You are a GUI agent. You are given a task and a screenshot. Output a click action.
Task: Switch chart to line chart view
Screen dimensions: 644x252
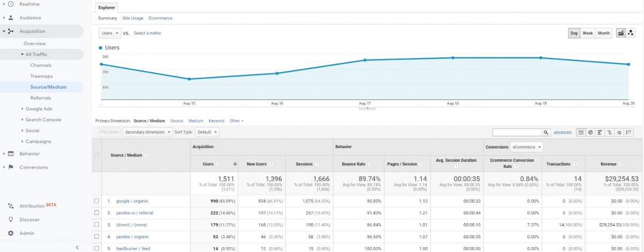(621, 33)
